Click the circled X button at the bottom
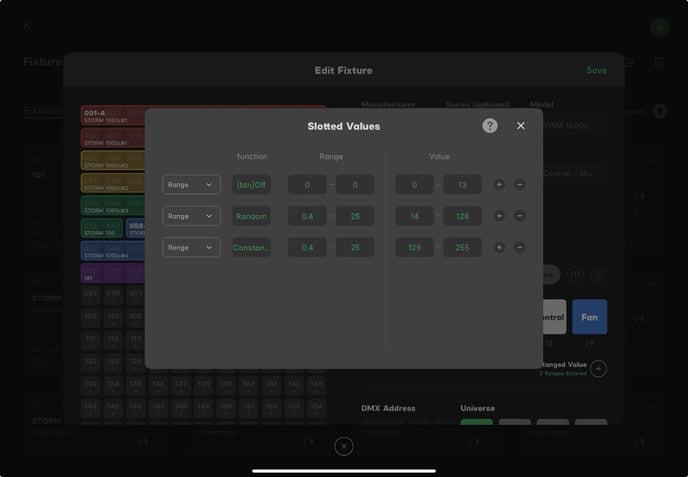This screenshot has width=688, height=477. pos(344,446)
